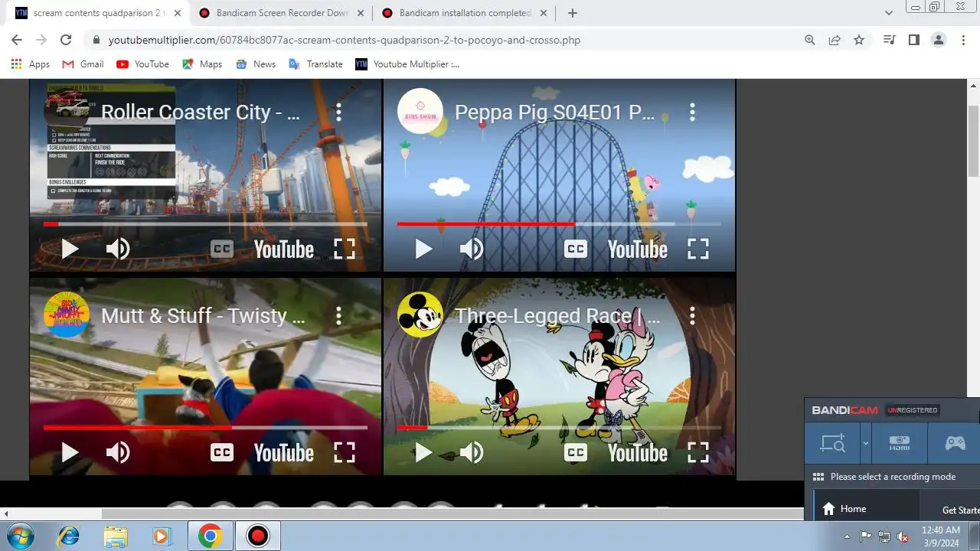
Task: Open Gmail bookmark
Action: point(83,64)
